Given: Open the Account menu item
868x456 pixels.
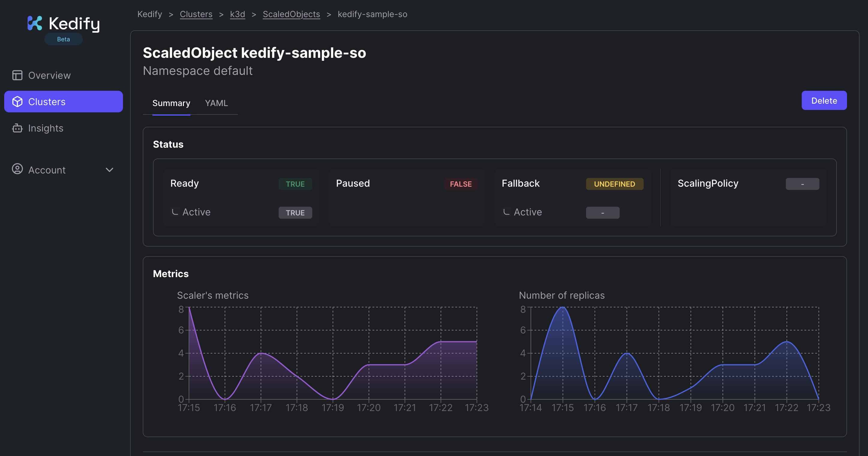Looking at the screenshot, I should pyautogui.click(x=63, y=170).
